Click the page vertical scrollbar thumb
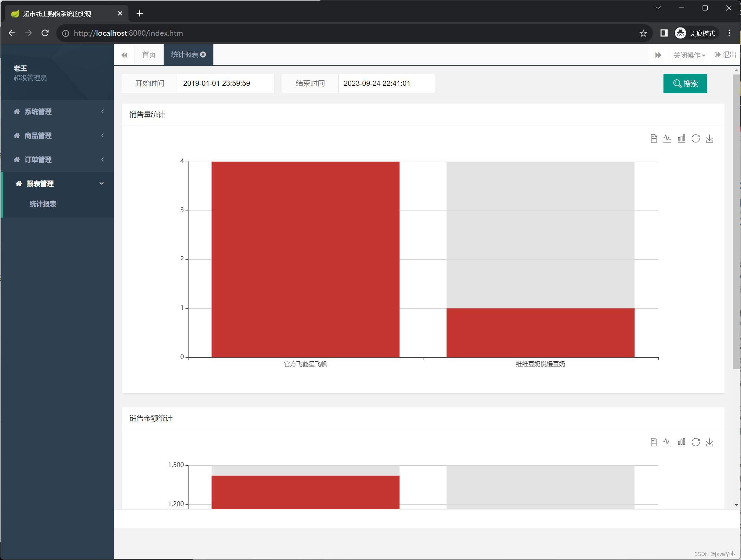Viewport: 741px width, 560px height. pyautogui.click(x=736, y=222)
